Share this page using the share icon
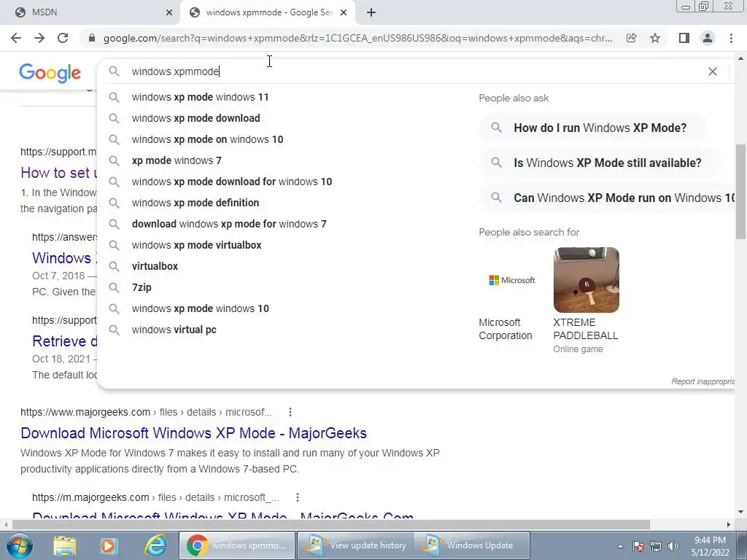 (x=631, y=38)
